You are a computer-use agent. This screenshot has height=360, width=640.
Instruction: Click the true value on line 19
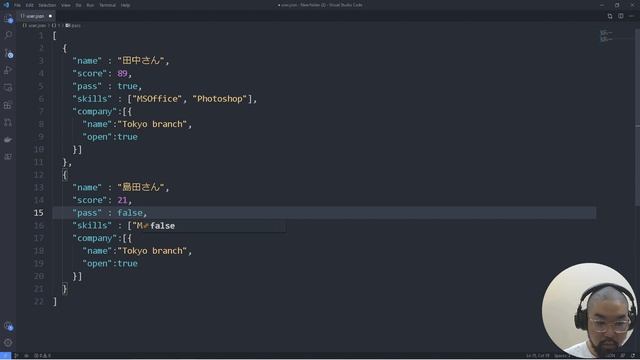[127, 263]
